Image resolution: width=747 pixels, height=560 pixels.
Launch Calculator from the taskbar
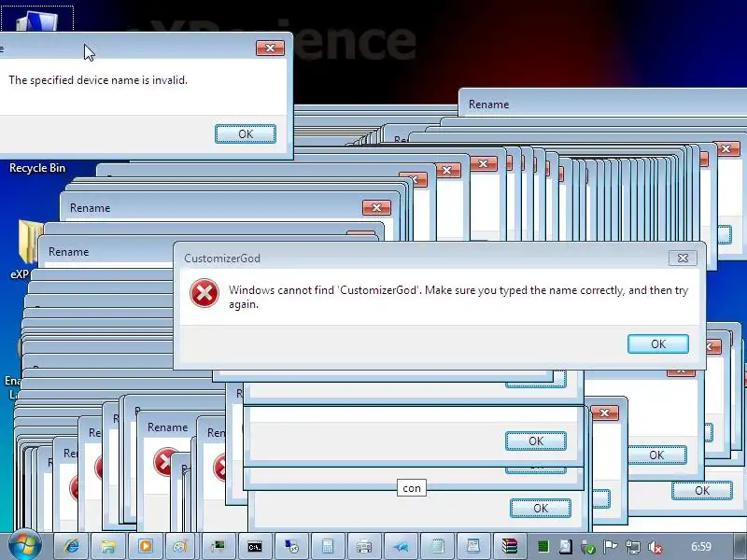point(328,546)
